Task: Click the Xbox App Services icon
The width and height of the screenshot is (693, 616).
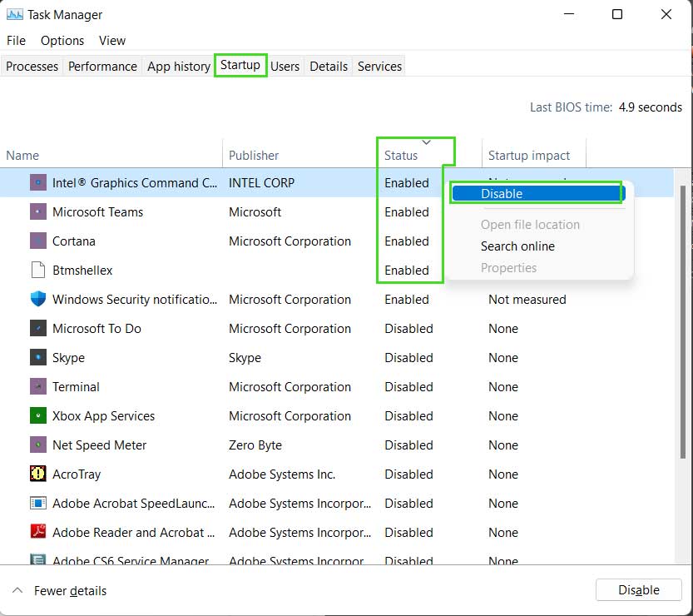Action: [38, 415]
